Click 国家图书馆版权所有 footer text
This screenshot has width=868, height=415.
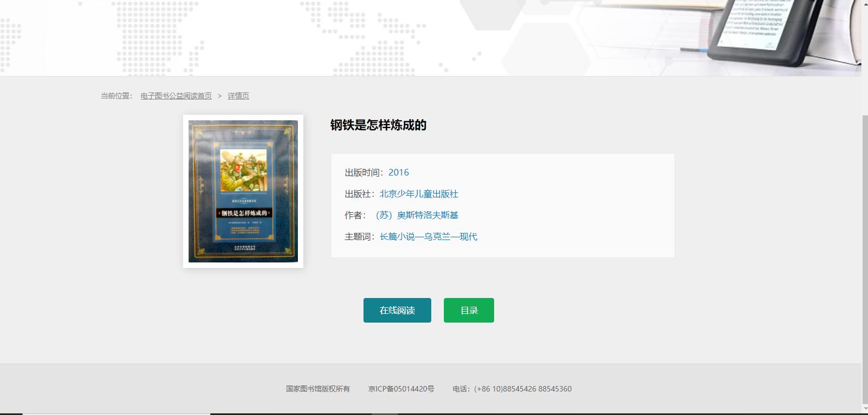coord(318,389)
